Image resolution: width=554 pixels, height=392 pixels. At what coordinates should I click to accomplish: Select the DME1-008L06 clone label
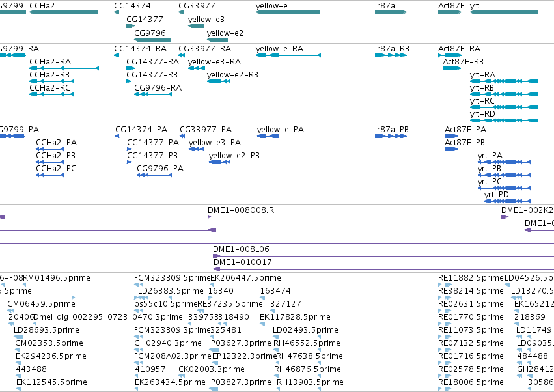pyautogui.click(x=241, y=249)
